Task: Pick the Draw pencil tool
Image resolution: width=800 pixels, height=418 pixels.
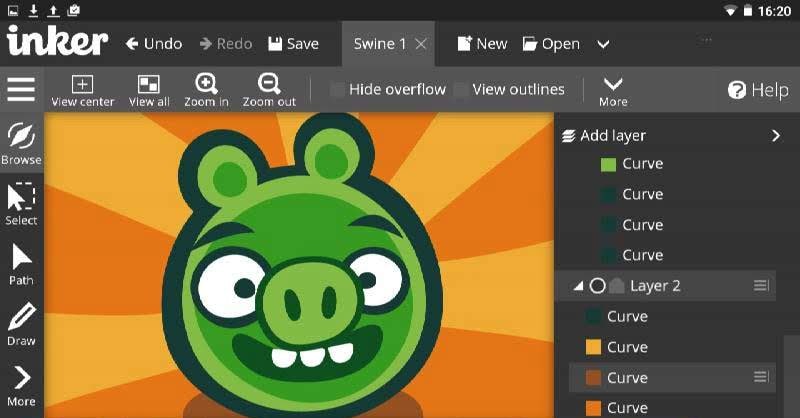Action: pyautogui.click(x=21, y=324)
